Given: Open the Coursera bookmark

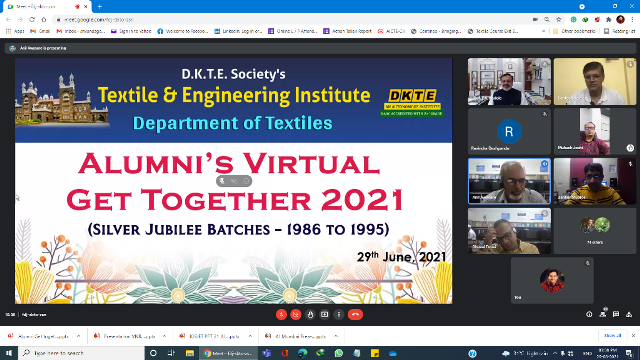Looking at the screenshot, I should 436,31.
